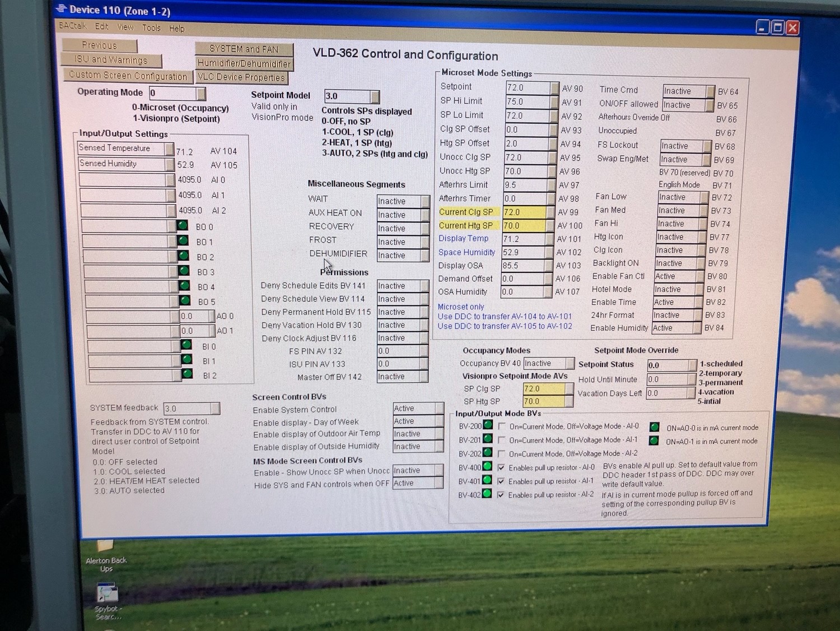Go to Humidifier/Dehumidifier screen

pos(244,63)
